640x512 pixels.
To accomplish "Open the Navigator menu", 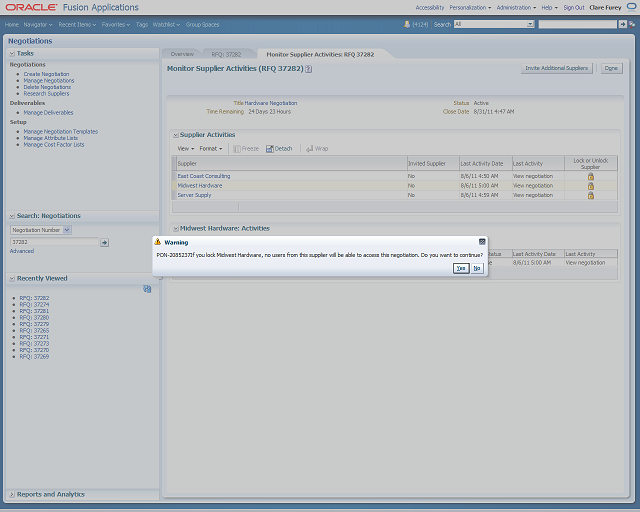I will [38, 24].
